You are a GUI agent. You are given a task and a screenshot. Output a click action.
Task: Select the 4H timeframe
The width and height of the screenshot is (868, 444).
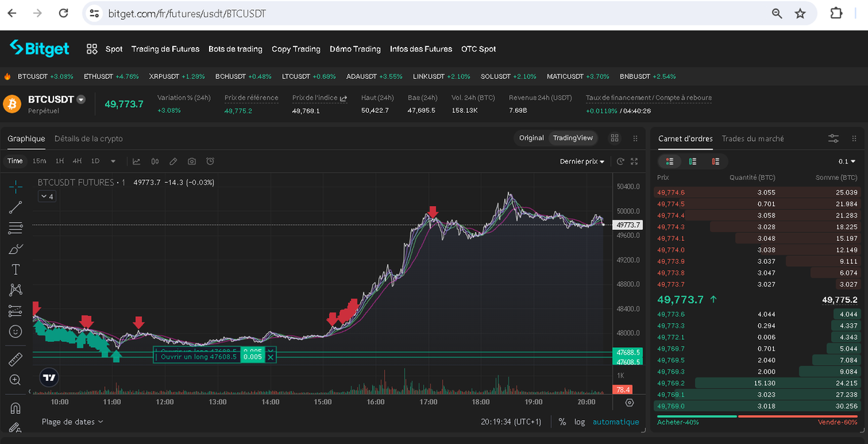(x=77, y=161)
